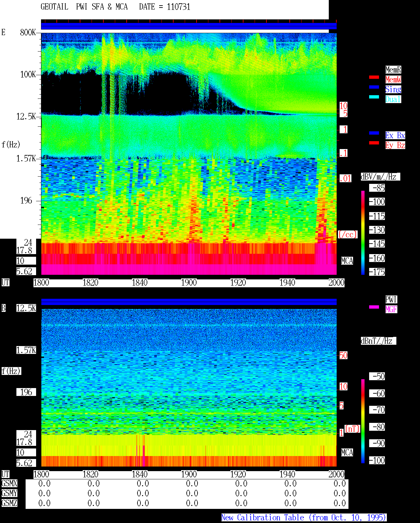
Task: Click the 800K frequency axis label
Action: [28, 33]
